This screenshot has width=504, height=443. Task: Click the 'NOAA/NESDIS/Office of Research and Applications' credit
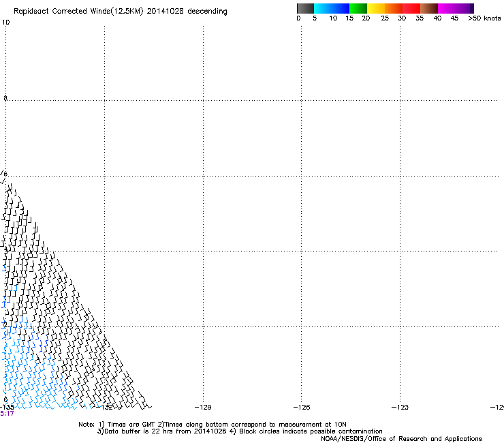[401, 439]
